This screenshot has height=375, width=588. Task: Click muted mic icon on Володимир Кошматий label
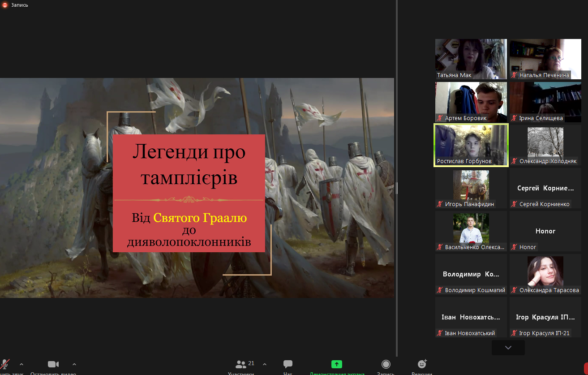click(440, 290)
